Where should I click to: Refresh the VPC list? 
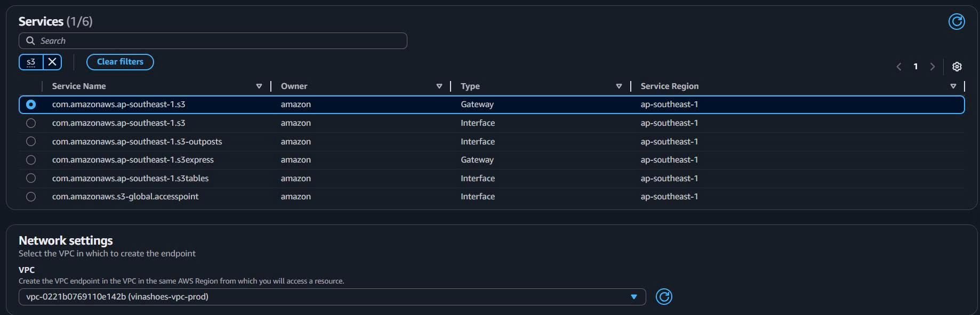tap(663, 297)
